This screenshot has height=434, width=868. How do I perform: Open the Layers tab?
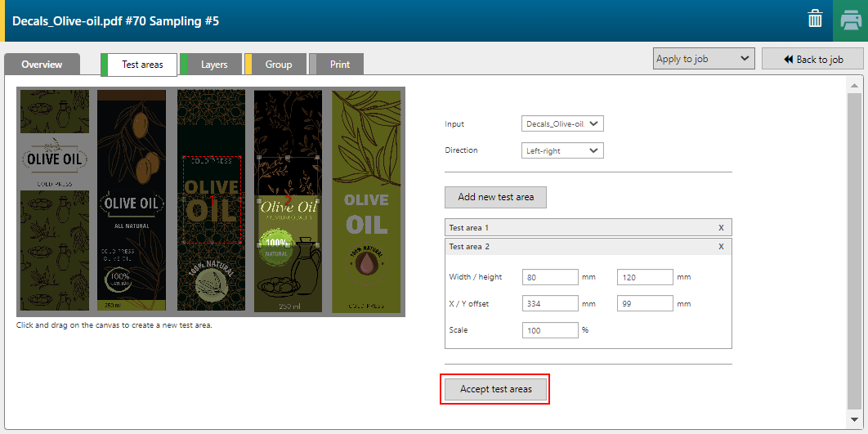click(213, 65)
